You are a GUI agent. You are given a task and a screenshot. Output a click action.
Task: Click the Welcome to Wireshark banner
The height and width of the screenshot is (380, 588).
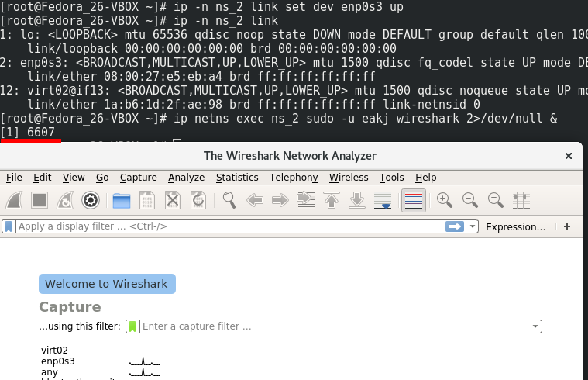coord(107,284)
